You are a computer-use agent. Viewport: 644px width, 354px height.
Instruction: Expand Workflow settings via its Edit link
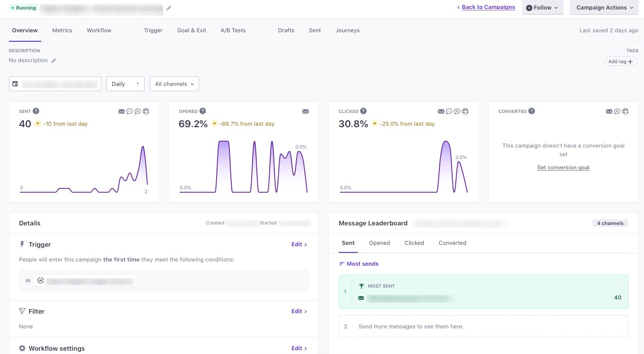[299, 348]
